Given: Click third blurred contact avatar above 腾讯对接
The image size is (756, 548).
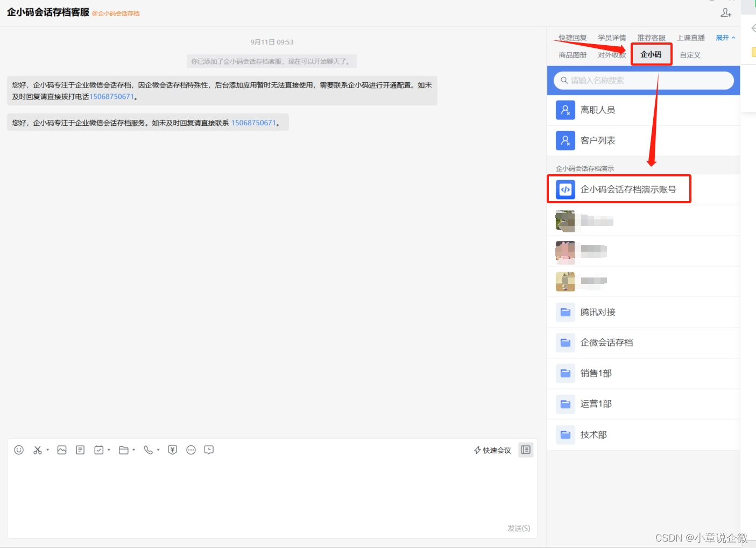Looking at the screenshot, I should tap(565, 281).
